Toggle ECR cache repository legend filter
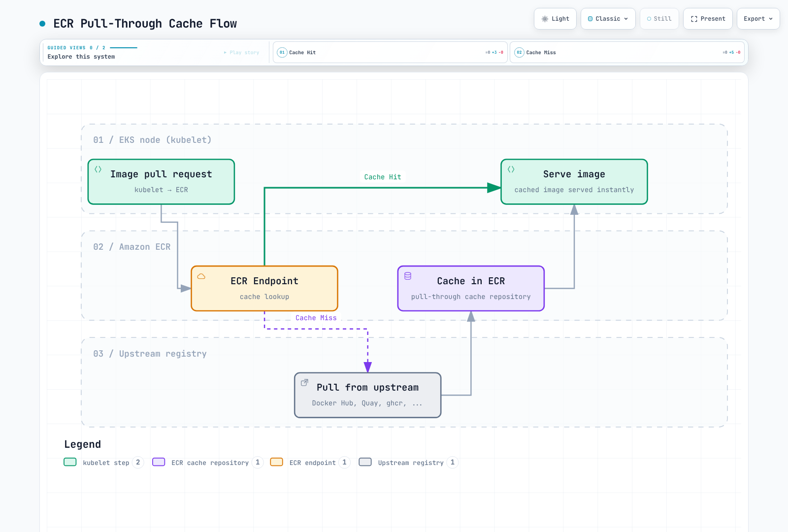788x532 pixels. [x=208, y=463]
